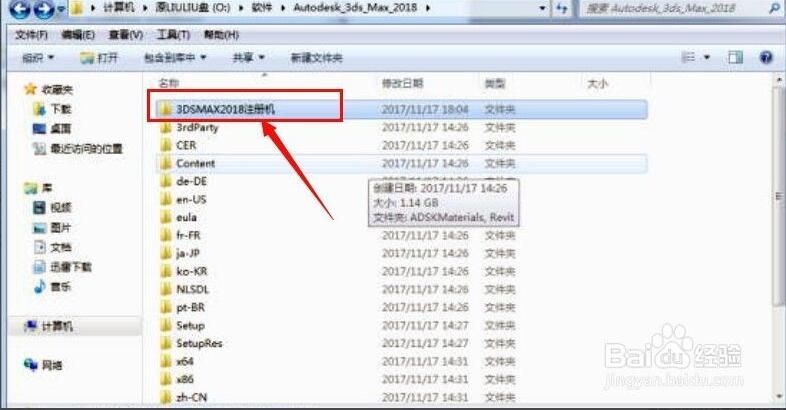The width and height of the screenshot is (786, 410).
Task: Click 软件 in the address breadcrumb
Action: [262, 8]
